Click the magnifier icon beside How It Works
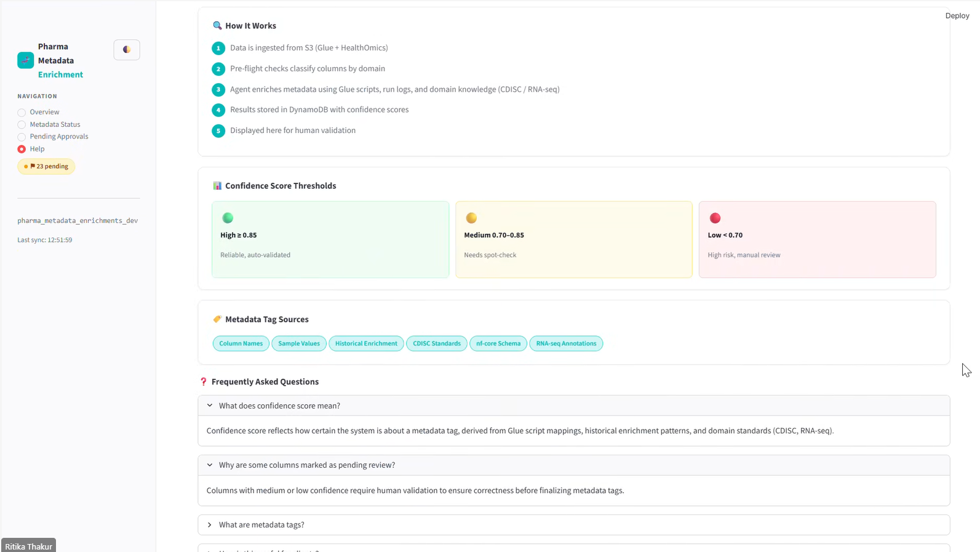 [x=217, y=26]
